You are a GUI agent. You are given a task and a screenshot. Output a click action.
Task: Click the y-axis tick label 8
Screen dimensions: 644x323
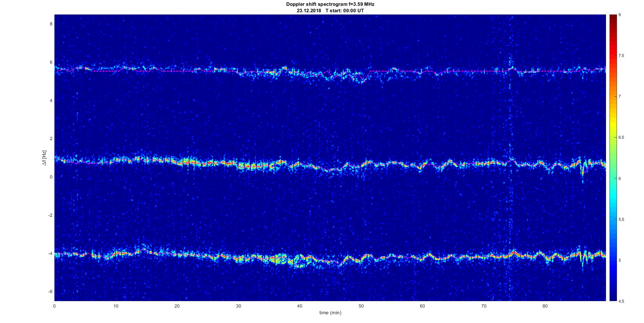51,24
